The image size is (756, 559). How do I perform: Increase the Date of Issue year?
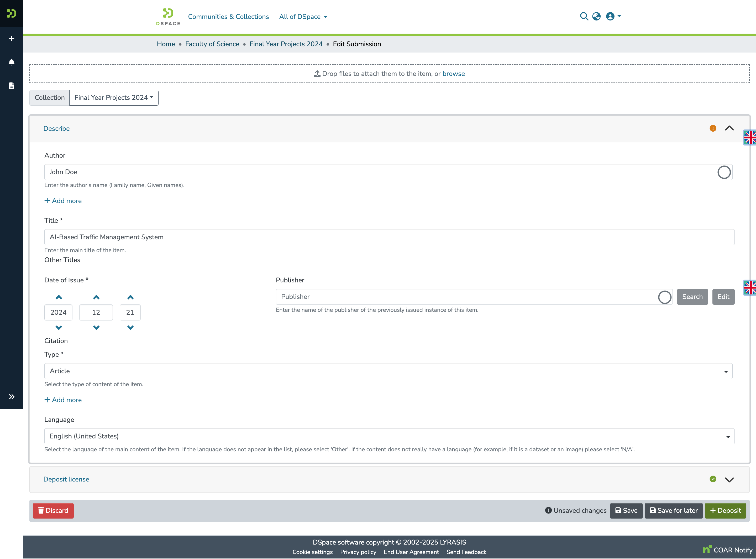(59, 297)
